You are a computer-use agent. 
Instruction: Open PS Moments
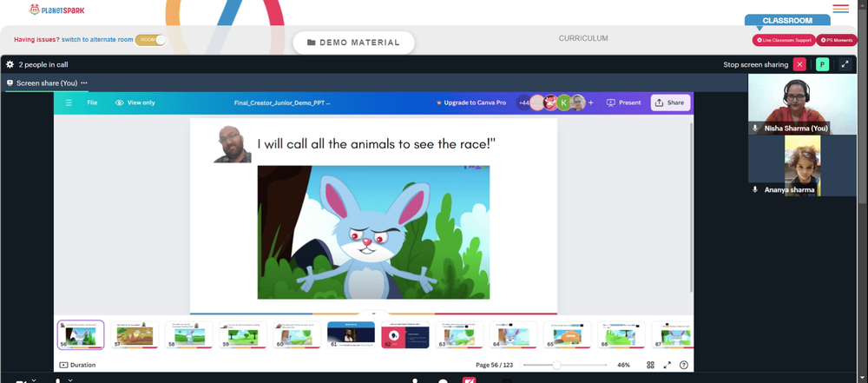(x=837, y=40)
